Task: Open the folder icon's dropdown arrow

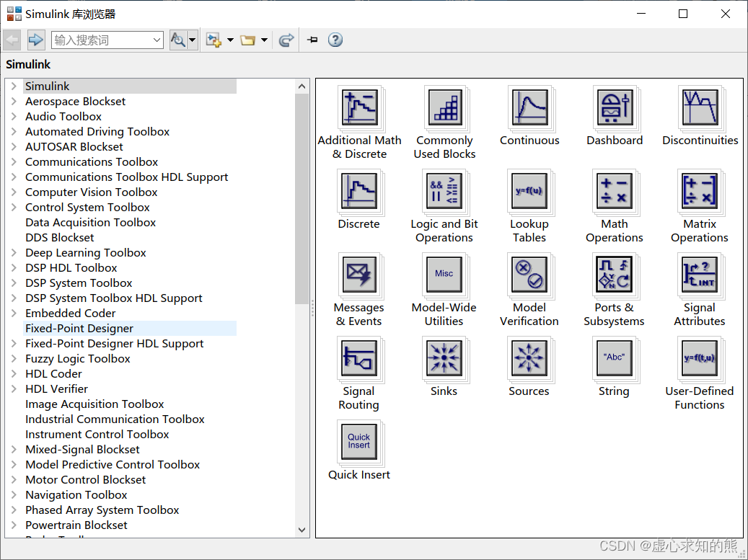Action: click(x=264, y=40)
